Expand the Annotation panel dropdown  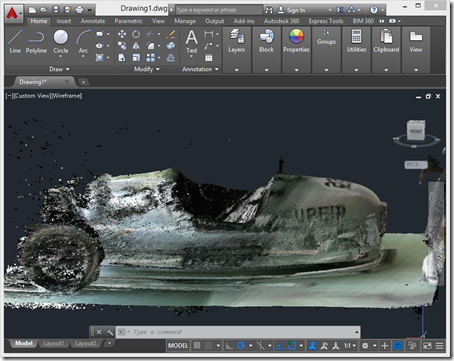[200, 69]
